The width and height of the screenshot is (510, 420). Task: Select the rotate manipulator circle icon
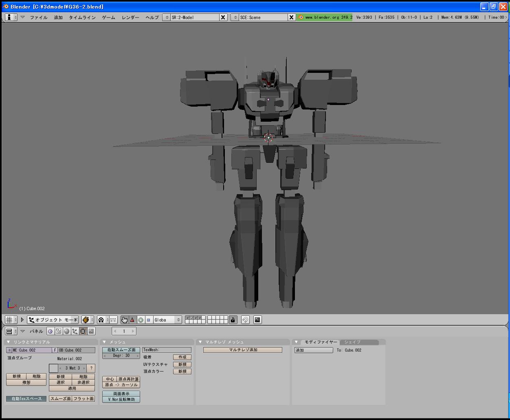[141, 320]
